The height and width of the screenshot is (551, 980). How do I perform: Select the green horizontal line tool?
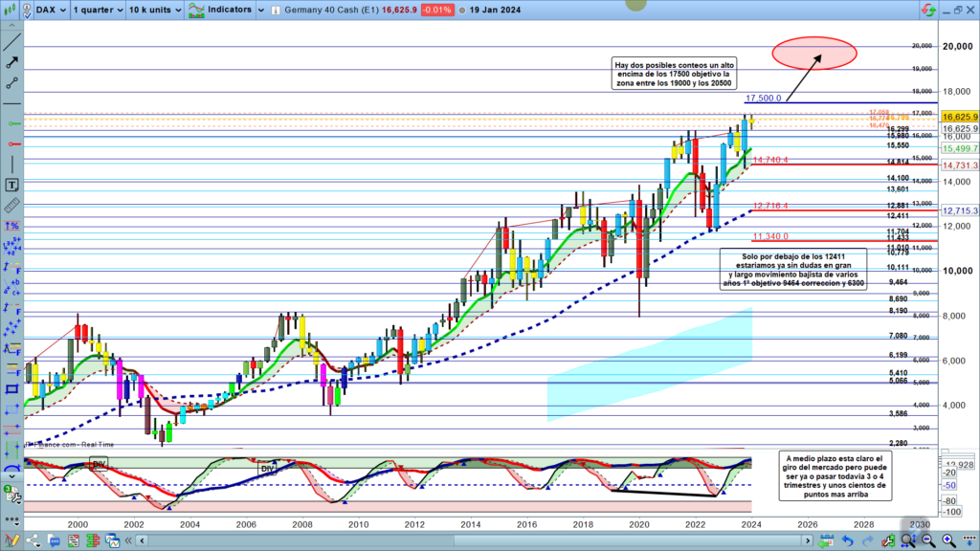pos(11,124)
